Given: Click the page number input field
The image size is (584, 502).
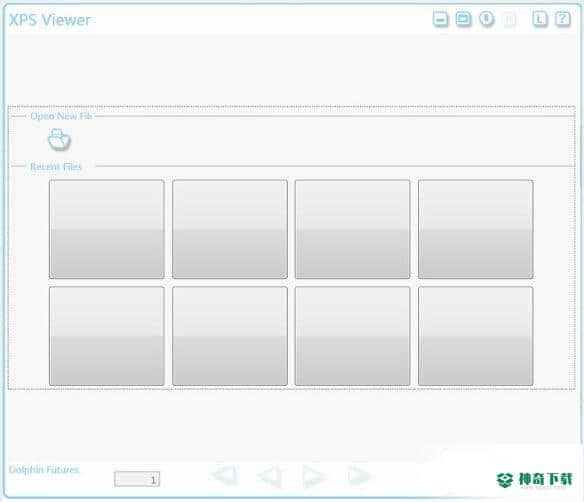Looking at the screenshot, I should (x=137, y=479).
